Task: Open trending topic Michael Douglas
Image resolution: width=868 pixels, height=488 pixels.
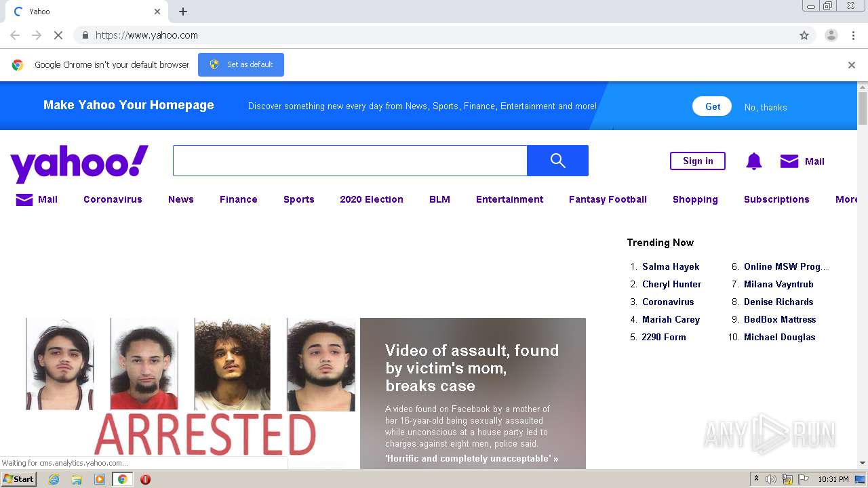Action: click(779, 337)
